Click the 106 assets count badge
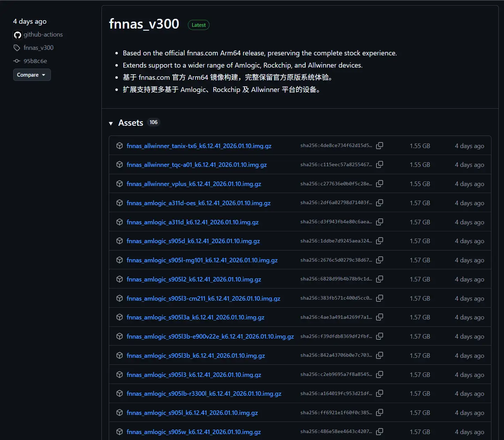Viewport: 504px width, 440px height. 153,122
